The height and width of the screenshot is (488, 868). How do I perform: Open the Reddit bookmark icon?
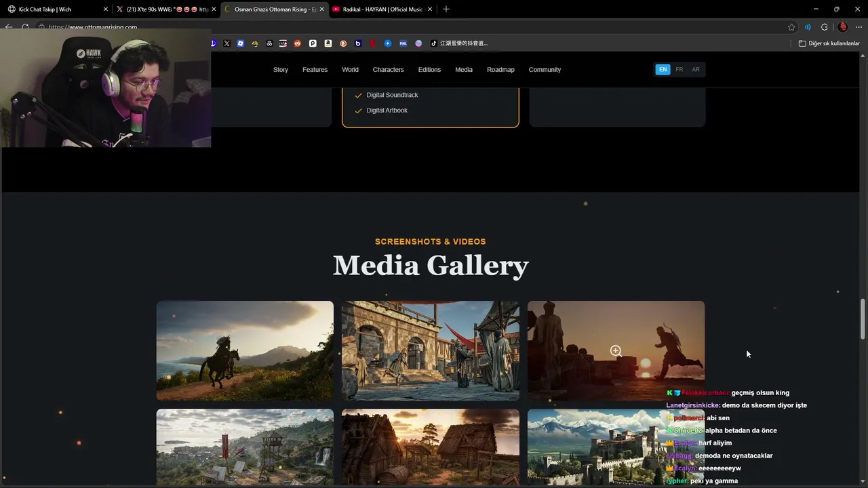pyautogui.click(x=297, y=43)
